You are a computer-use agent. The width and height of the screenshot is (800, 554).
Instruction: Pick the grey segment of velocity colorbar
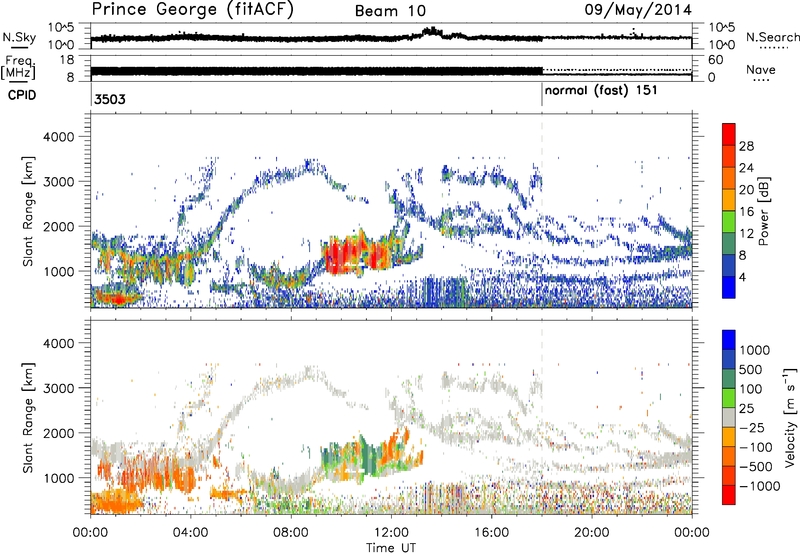[729, 417]
